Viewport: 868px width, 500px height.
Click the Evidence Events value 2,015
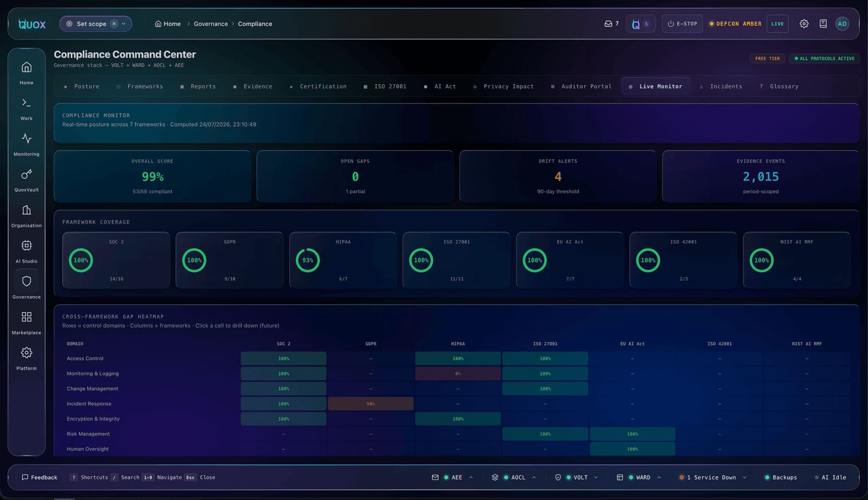click(x=761, y=176)
